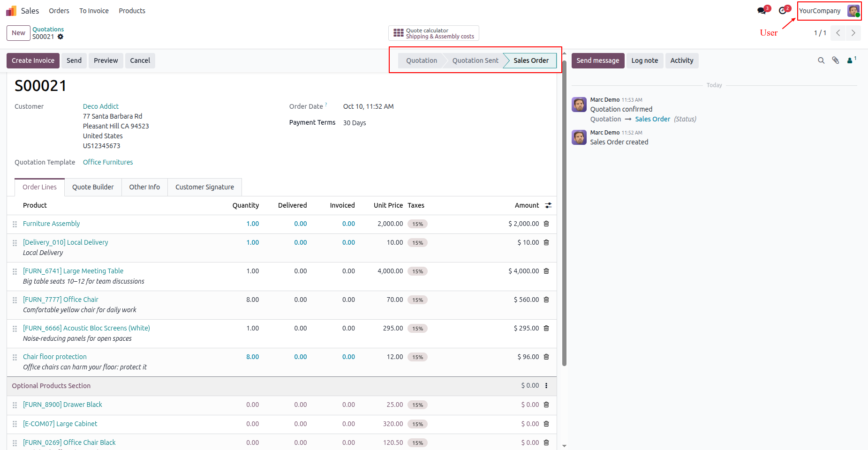This screenshot has height=450, width=868.
Task: Open attachments via the paperclip icon
Action: tap(836, 60)
